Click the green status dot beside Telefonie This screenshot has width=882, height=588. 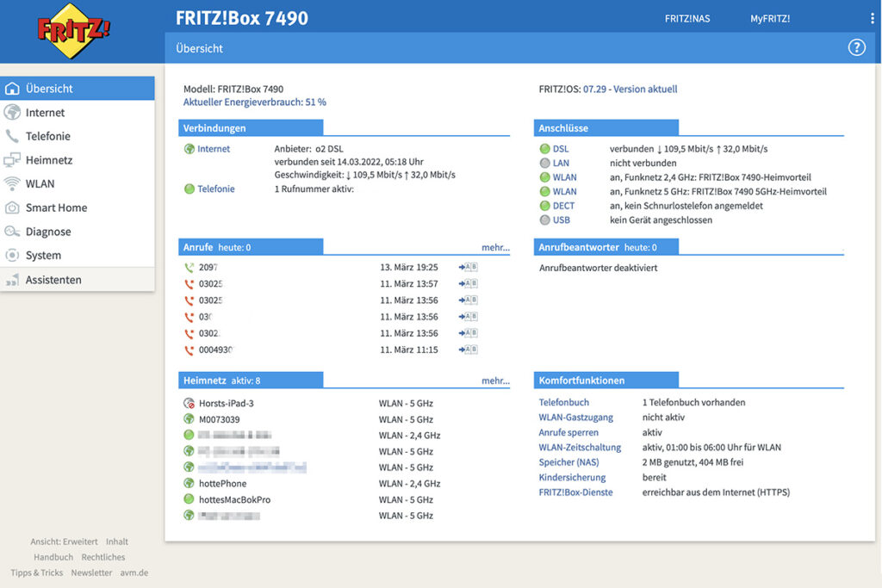[189, 189]
